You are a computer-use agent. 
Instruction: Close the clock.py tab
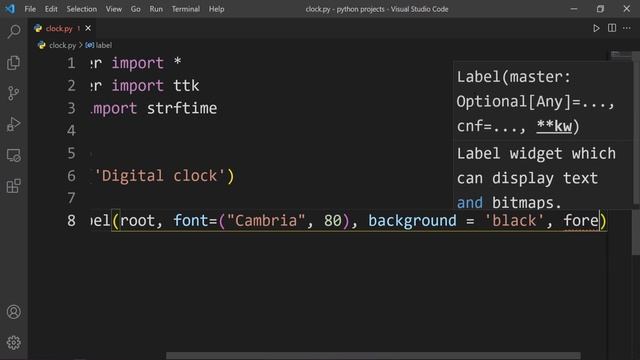click(x=88, y=28)
